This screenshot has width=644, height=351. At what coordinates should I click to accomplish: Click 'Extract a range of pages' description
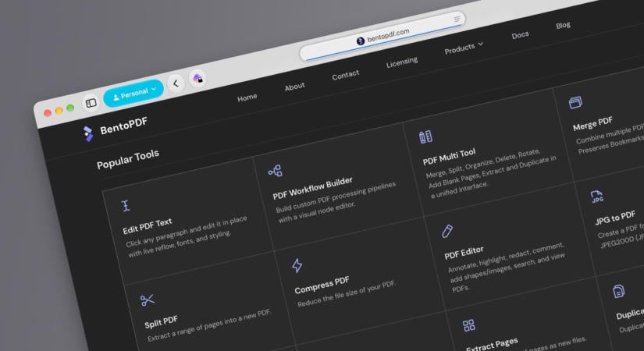point(209,325)
